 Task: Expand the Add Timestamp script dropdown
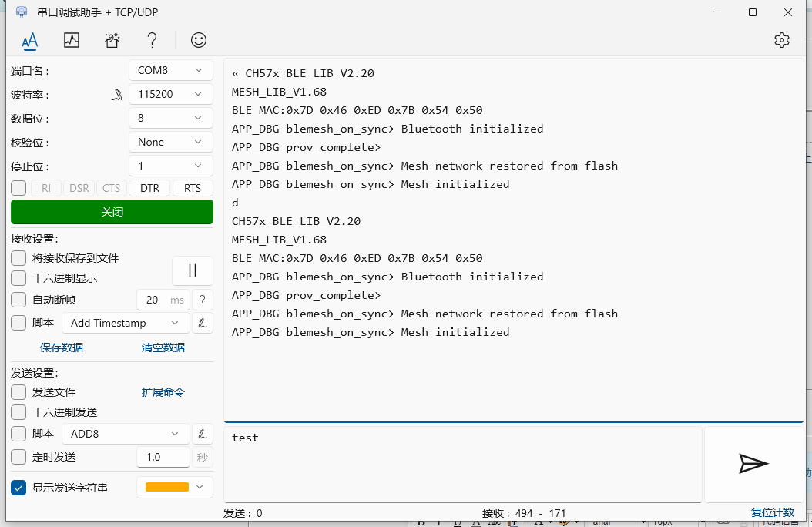click(125, 323)
